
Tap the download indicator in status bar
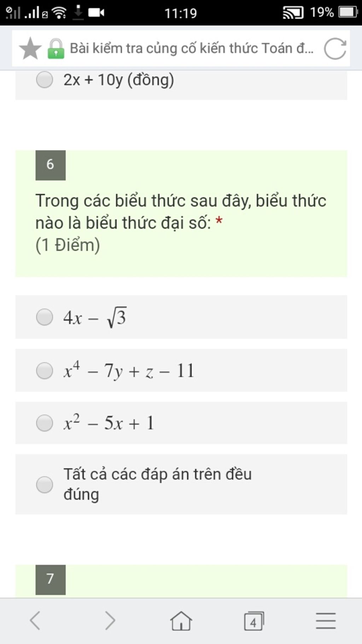coord(78,12)
